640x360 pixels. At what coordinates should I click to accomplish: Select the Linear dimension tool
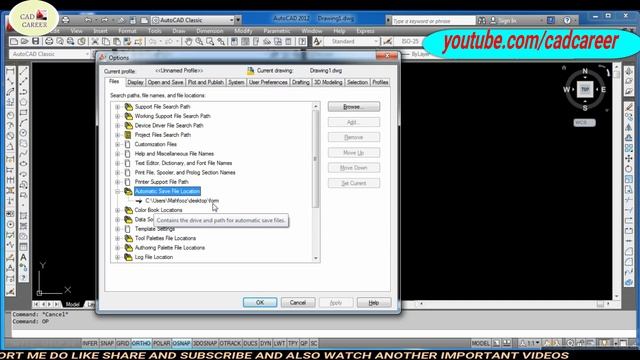10,71
